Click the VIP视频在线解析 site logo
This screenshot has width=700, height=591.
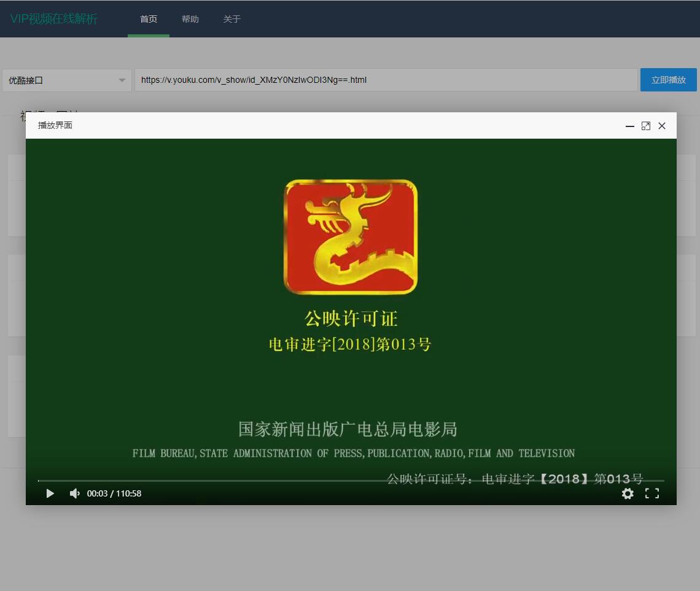54,19
